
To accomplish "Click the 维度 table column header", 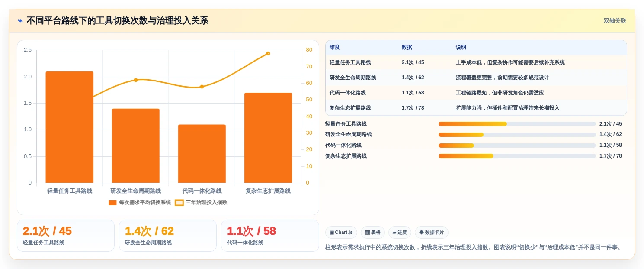I will point(335,47).
